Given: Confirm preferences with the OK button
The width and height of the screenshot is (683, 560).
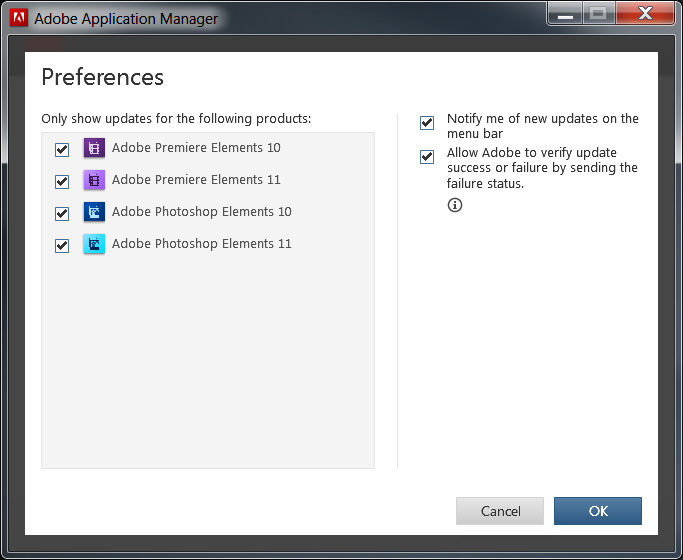Looking at the screenshot, I should point(598,511).
